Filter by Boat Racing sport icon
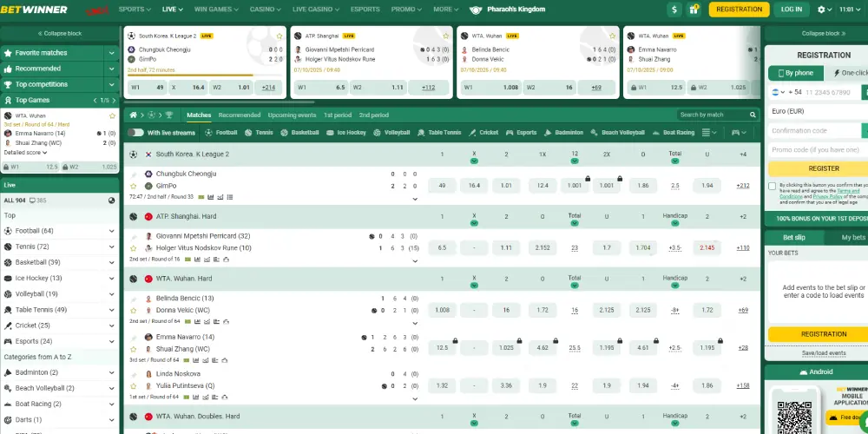Viewport: 868px width, 434px height. tap(656, 133)
